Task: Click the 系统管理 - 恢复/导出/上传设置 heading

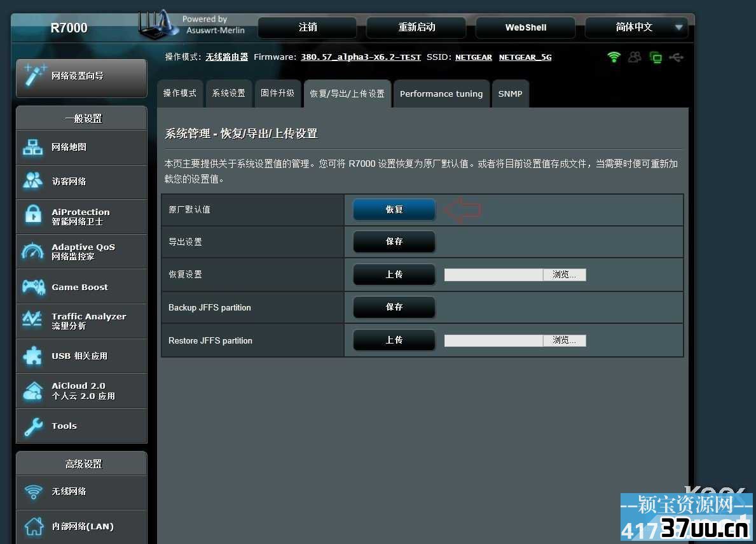Action: click(x=241, y=134)
